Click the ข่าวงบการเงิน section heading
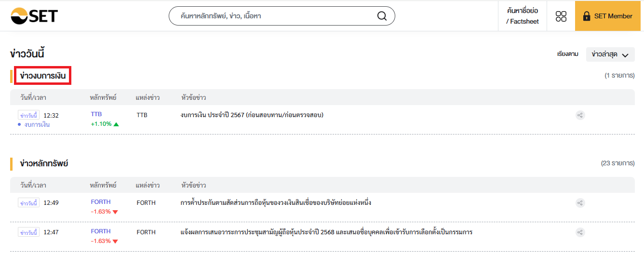Viewport: 644px width, 255px height. [x=43, y=76]
